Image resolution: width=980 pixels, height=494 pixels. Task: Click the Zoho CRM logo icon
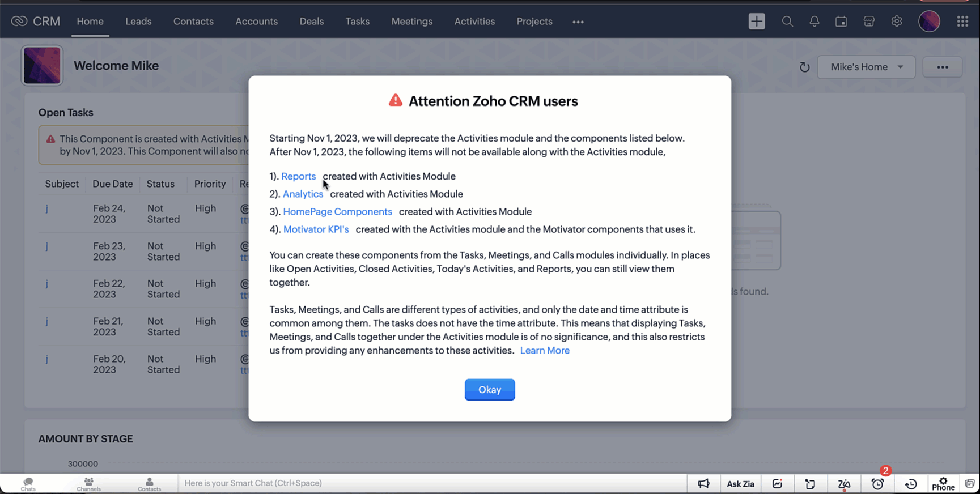point(19,21)
